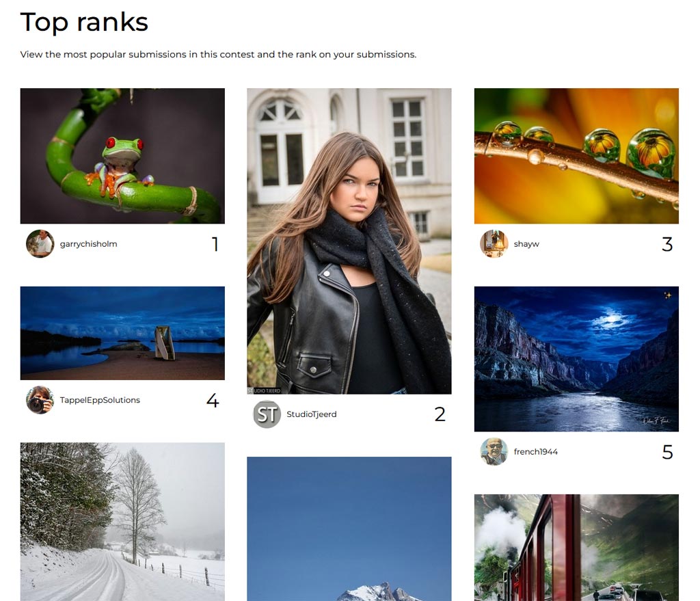Open the blue sky mountain peak photo
Screen dimensions: 700x601
pos(349,529)
